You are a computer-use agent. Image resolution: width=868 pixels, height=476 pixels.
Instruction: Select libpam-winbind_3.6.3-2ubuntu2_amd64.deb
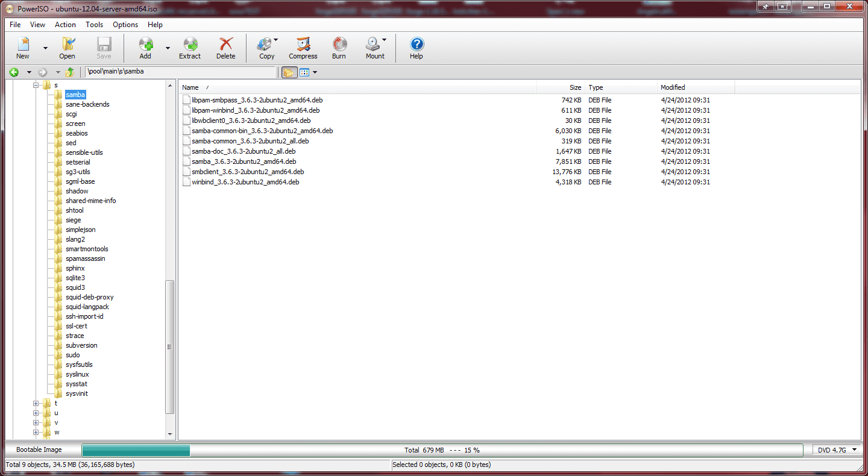256,110
